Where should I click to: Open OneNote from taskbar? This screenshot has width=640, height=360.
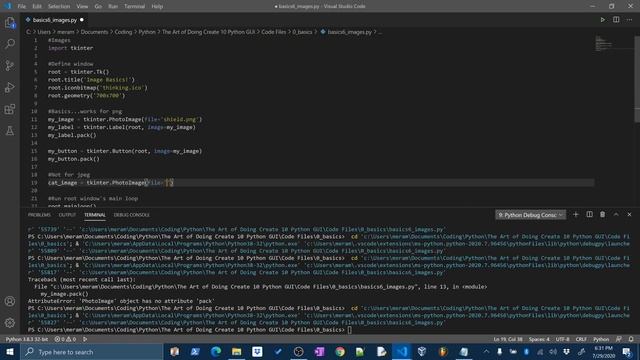(319, 352)
